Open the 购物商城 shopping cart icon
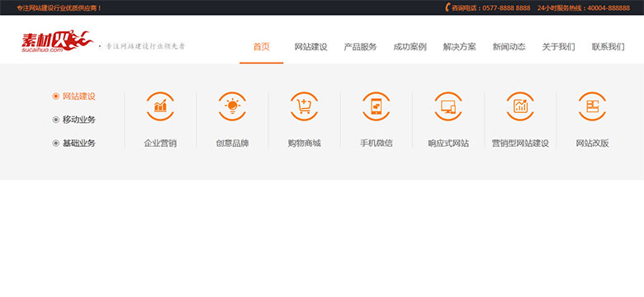 [305, 106]
